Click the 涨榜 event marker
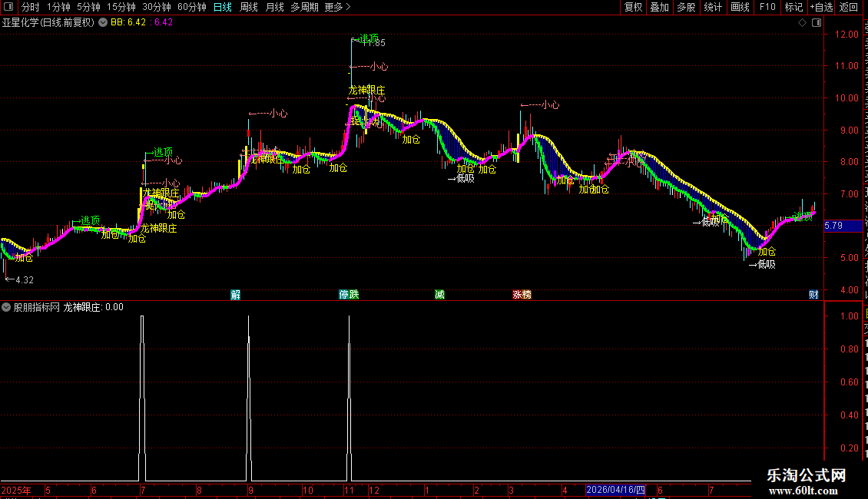The width and height of the screenshot is (868, 499). click(x=522, y=294)
